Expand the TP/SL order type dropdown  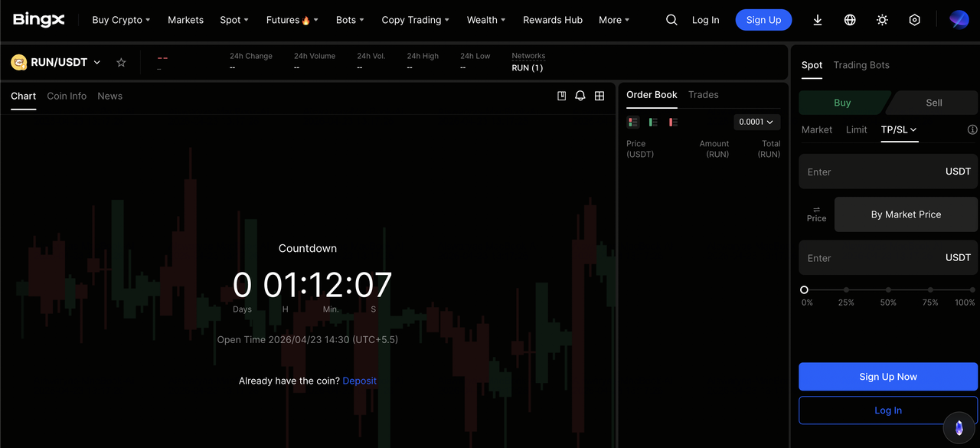899,129
